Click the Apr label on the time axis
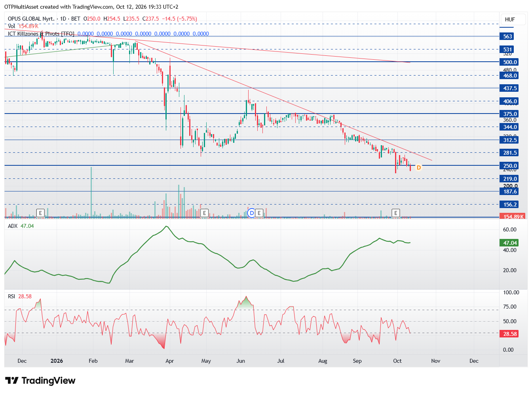 coord(169,361)
